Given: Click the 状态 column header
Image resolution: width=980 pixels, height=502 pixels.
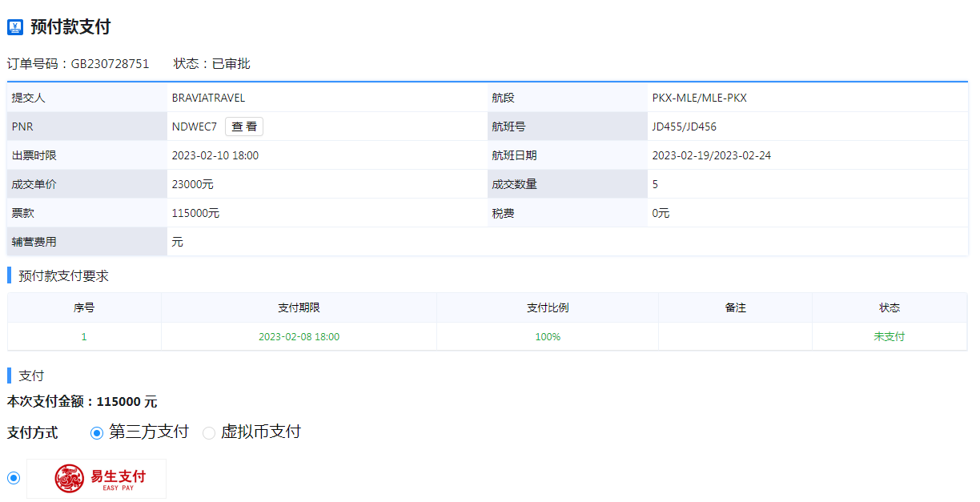Looking at the screenshot, I should click(x=889, y=307).
